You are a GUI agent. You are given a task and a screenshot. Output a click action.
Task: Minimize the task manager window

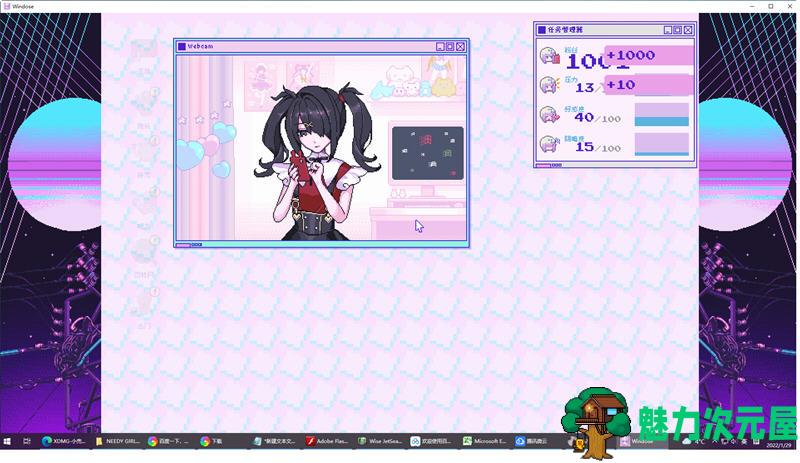pyautogui.click(x=668, y=30)
